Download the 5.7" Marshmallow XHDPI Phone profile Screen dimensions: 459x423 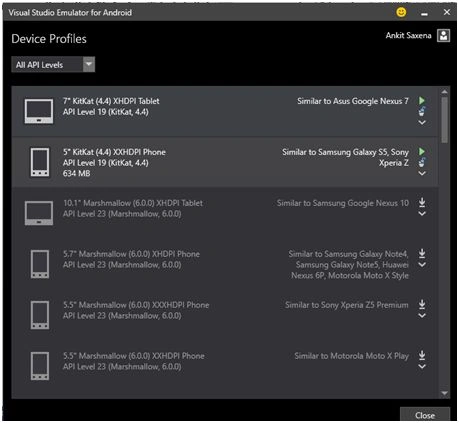tap(422, 253)
